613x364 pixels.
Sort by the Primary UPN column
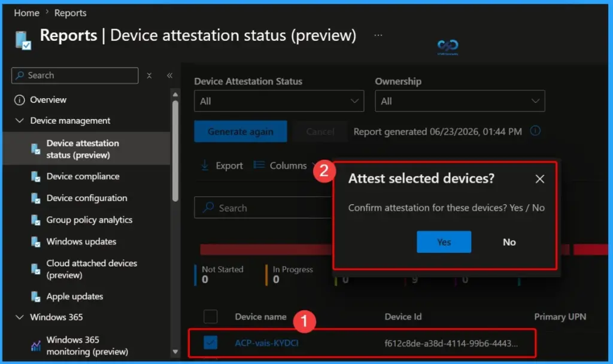[x=560, y=317]
